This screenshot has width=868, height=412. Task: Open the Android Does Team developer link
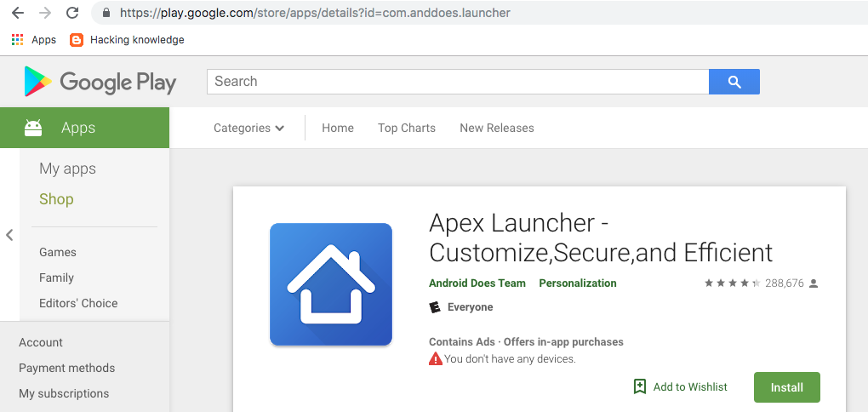pyautogui.click(x=477, y=283)
